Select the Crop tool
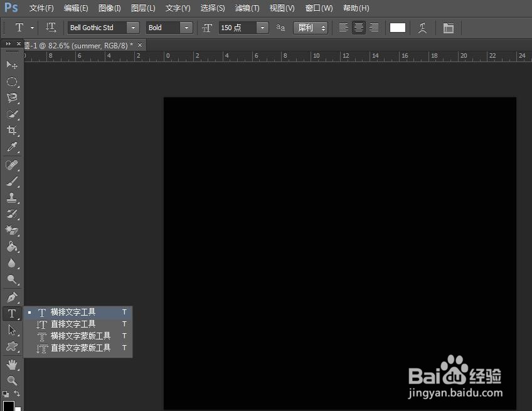The image size is (532, 411). [x=12, y=131]
